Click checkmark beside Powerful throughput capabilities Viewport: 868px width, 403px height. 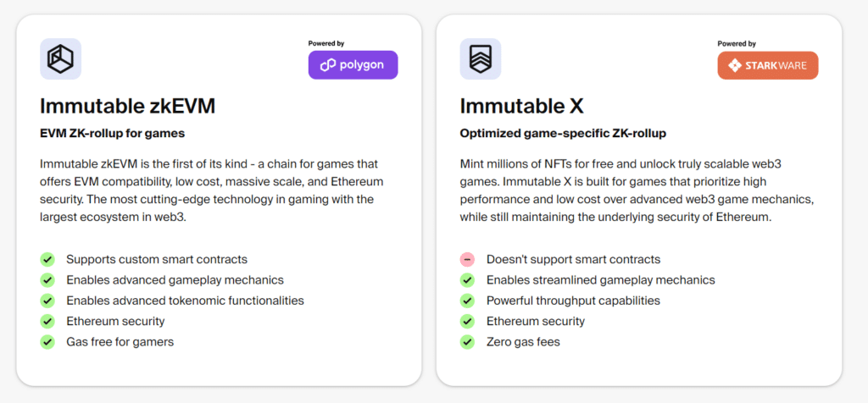click(467, 301)
